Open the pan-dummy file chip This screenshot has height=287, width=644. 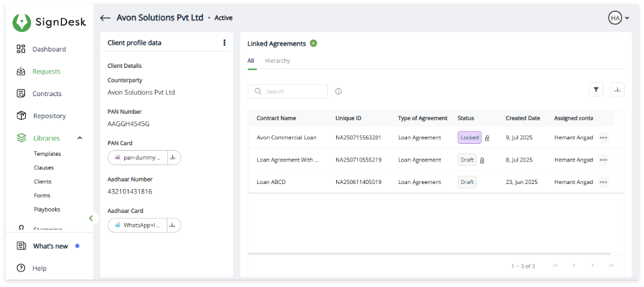coord(138,158)
